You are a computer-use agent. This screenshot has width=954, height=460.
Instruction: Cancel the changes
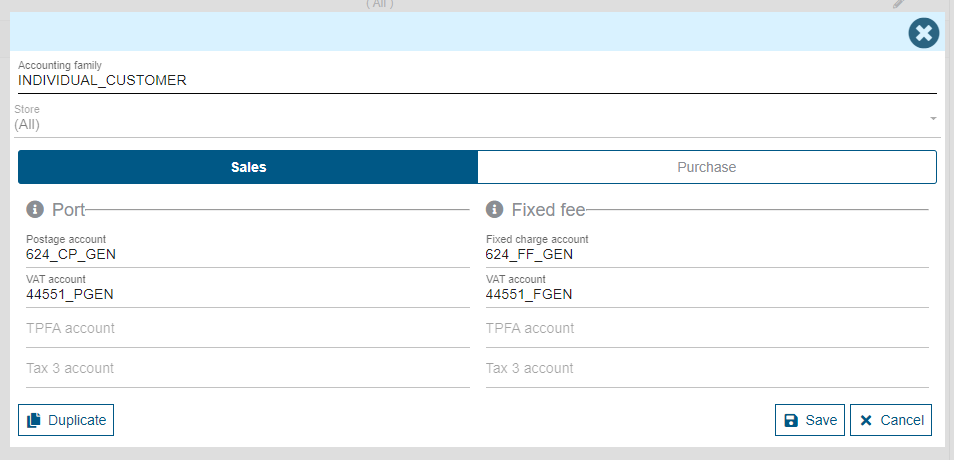[x=891, y=420]
